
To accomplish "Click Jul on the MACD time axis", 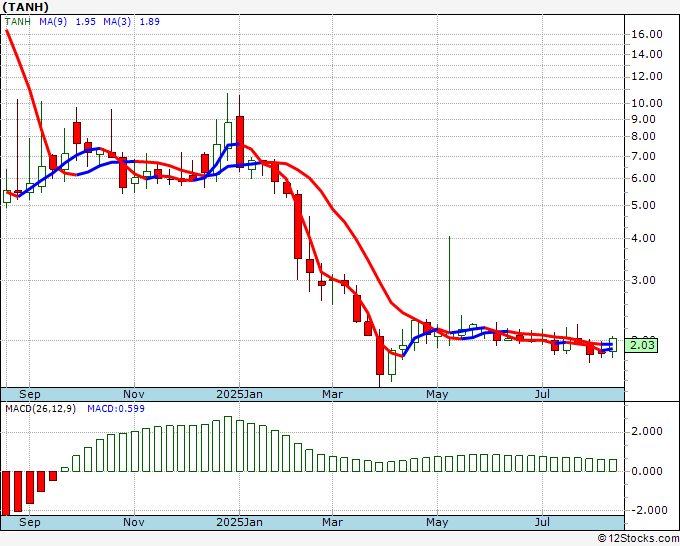I will point(543,522).
